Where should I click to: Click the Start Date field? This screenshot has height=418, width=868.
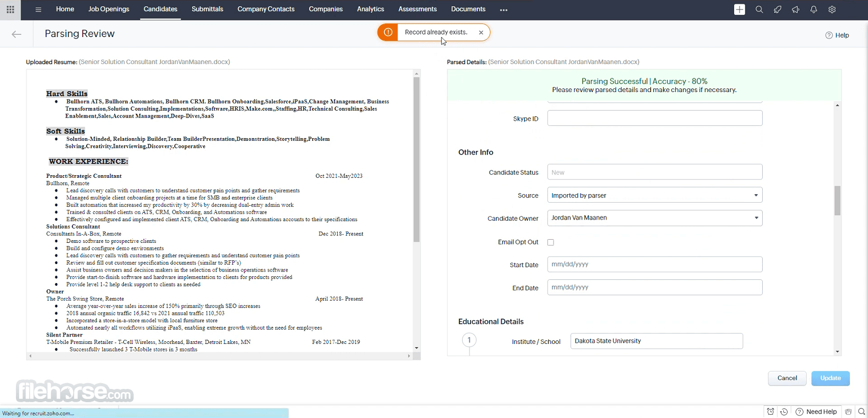coord(655,264)
